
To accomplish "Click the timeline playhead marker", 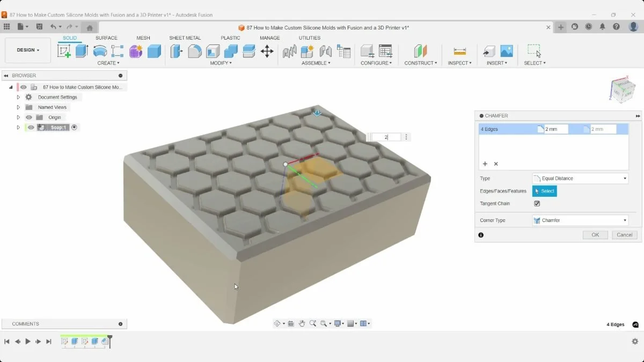I will [x=109, y=341].
